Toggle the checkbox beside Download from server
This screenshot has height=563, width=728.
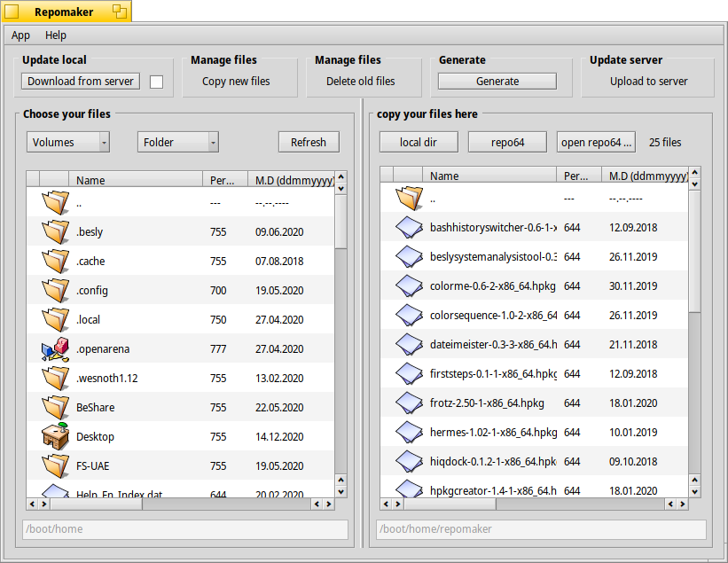(x=156, y=82)
